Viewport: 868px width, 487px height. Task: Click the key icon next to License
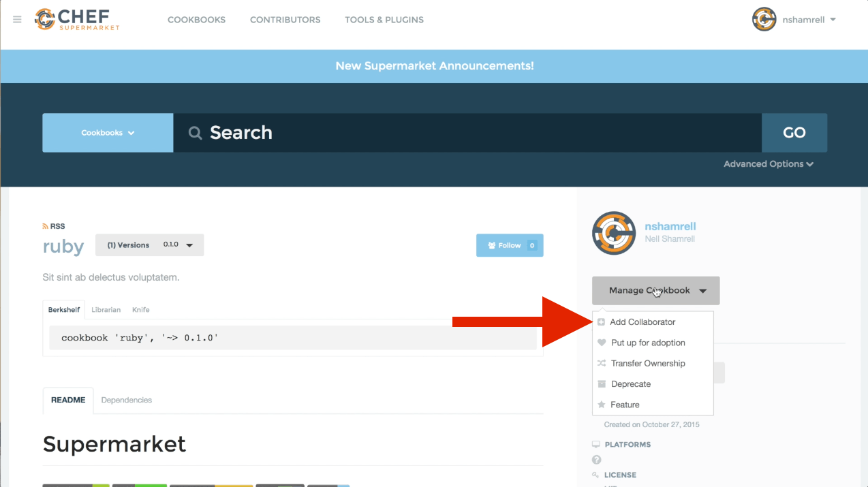(x=596, y=475)
